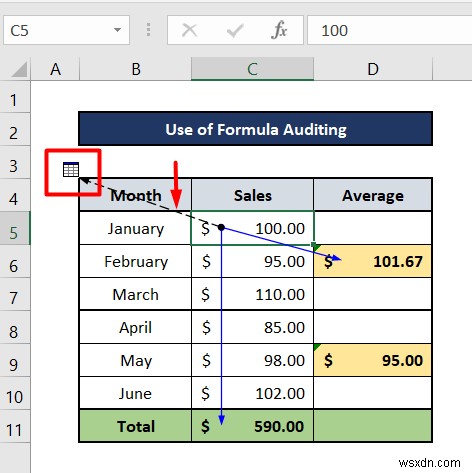Image resolution: width=472 pixels, height=473 pixels.
Task: Click the formula bar showing 100
Action: (x=389, y=30)
